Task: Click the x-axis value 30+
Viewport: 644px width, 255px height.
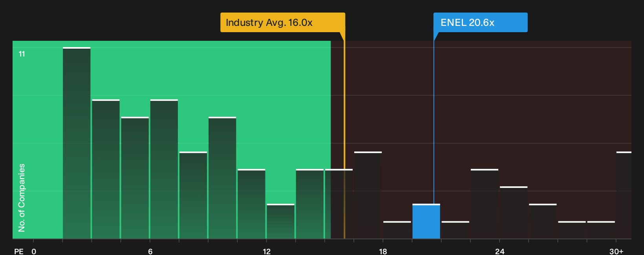Action: pyautogui.click(x=616, y=251)
